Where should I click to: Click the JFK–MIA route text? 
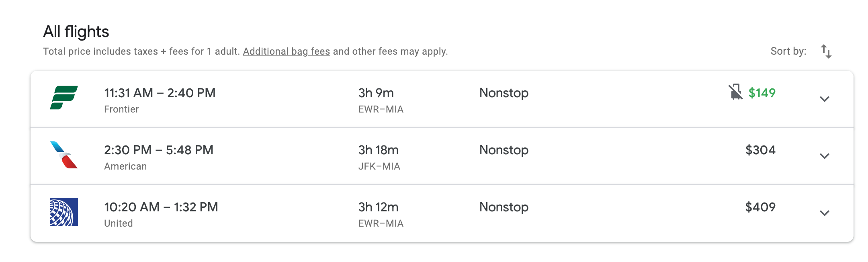click(x=379, y=166)
